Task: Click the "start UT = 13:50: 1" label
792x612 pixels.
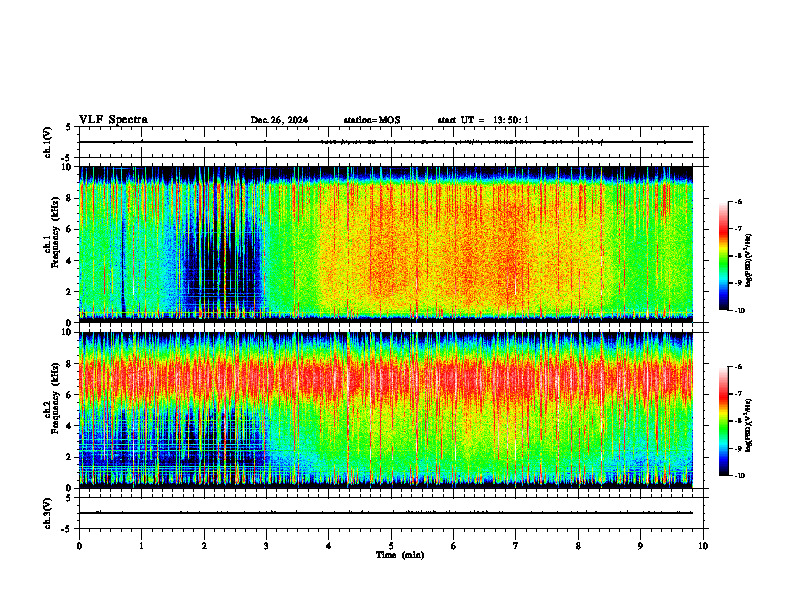Action: [483, 120]
